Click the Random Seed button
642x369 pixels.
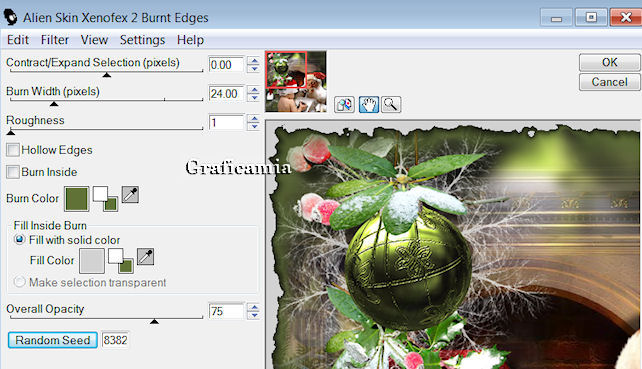[53, 340]
